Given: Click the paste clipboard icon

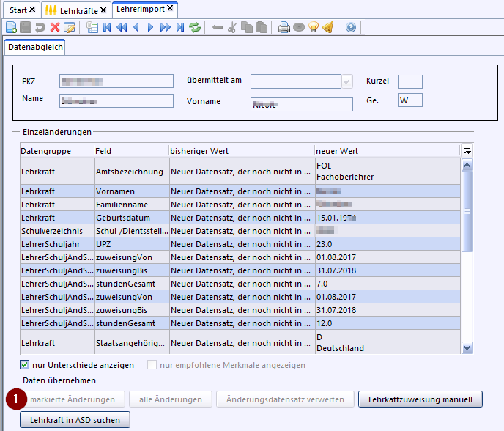Looking at the screenshot, I should click(262, 27).
